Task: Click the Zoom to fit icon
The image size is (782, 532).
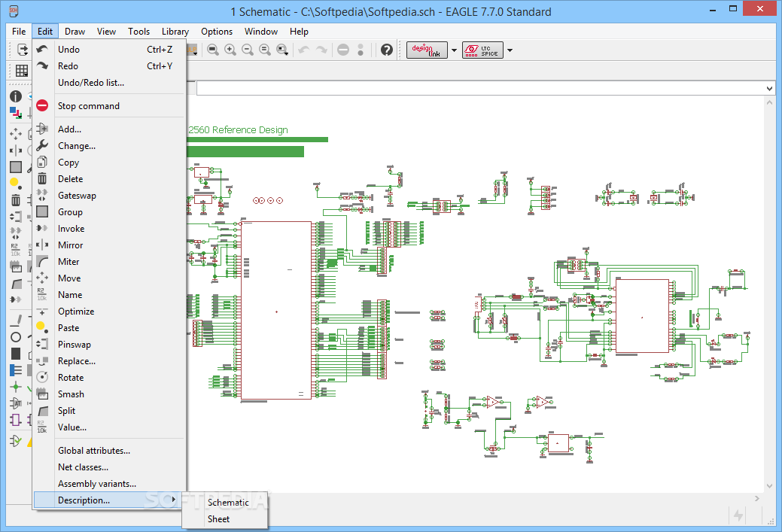Action: pyautogui.click(x=213, y=50)
